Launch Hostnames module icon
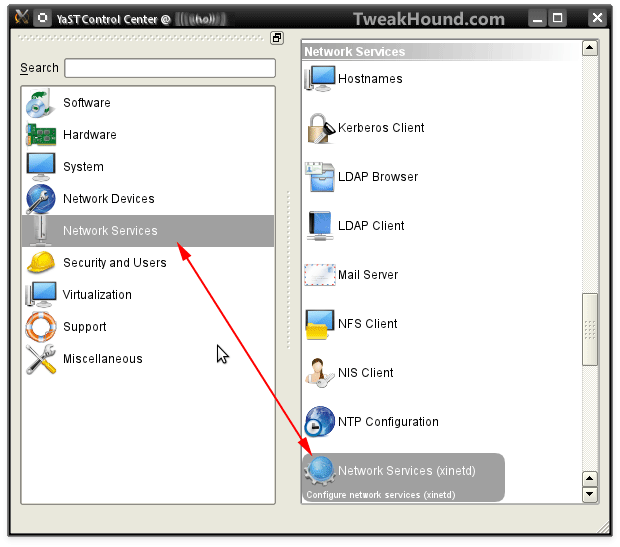The width and height of the screenshot is (620, 547). 320,79
